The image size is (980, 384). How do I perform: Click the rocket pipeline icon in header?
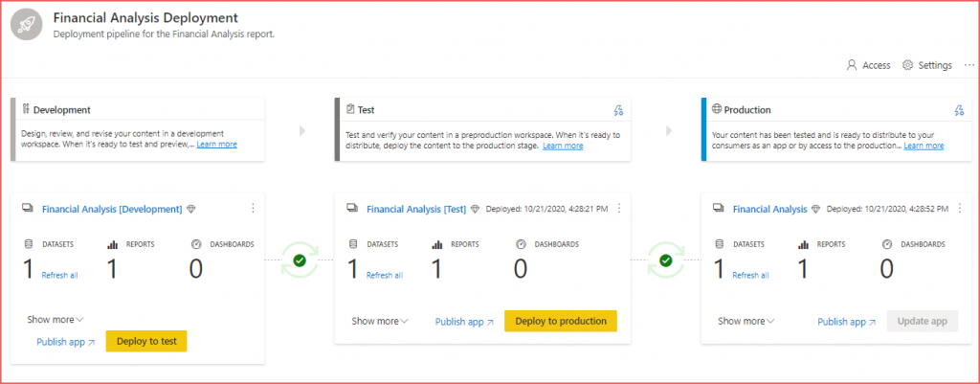pyautogui.click(x=27, y=25)
